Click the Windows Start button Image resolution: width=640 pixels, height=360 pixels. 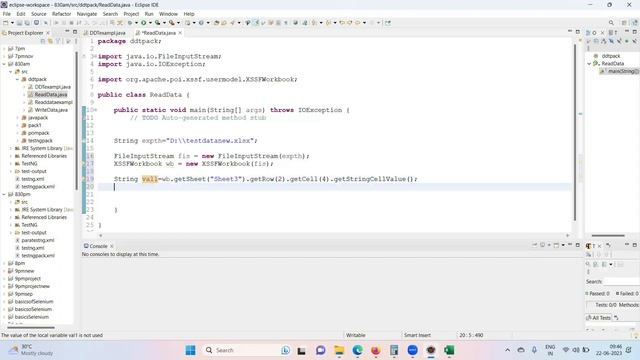[190, 350]
